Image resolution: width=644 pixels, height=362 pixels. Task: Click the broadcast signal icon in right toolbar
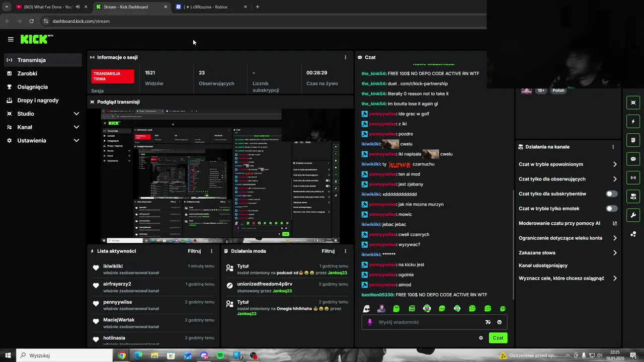tap(633, 177)
